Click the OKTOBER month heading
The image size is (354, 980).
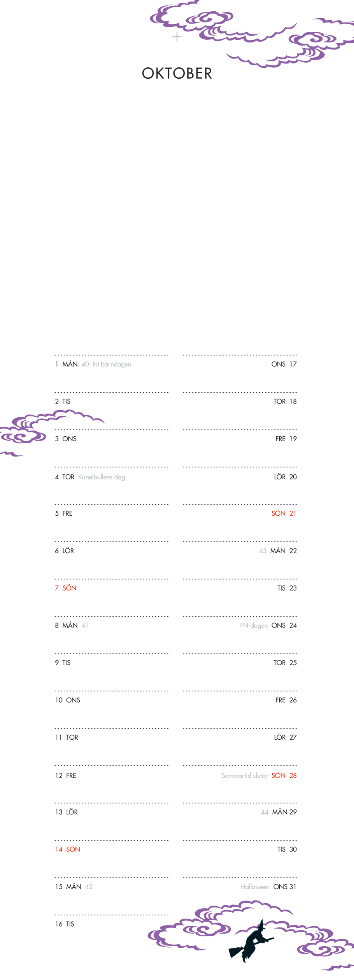pyautogui.click(x=177, y=73)
